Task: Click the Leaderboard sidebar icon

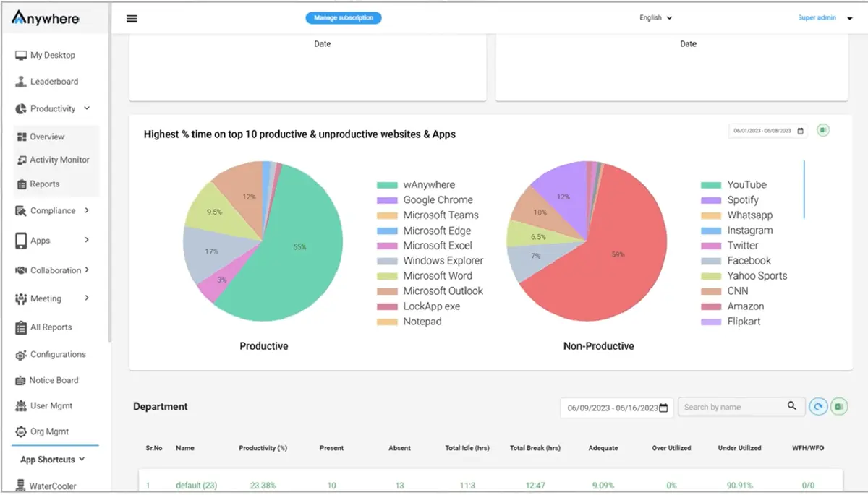Action: (x=21, y=82)
